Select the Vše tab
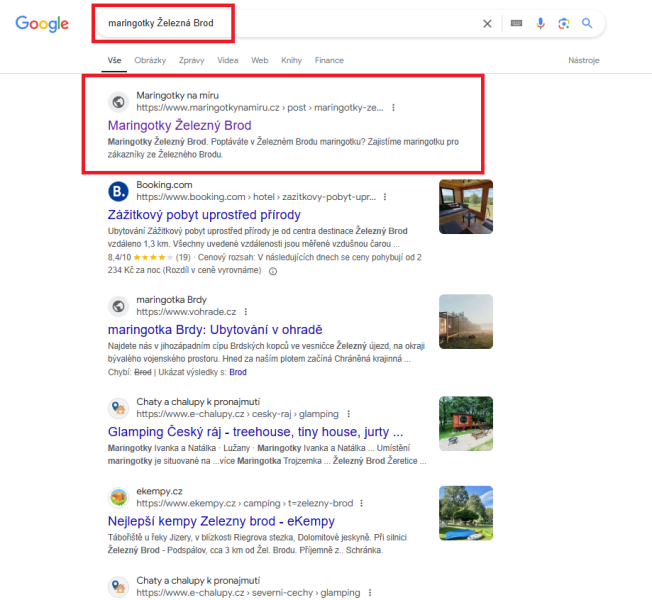652x600 pixels. click(114, 61)
